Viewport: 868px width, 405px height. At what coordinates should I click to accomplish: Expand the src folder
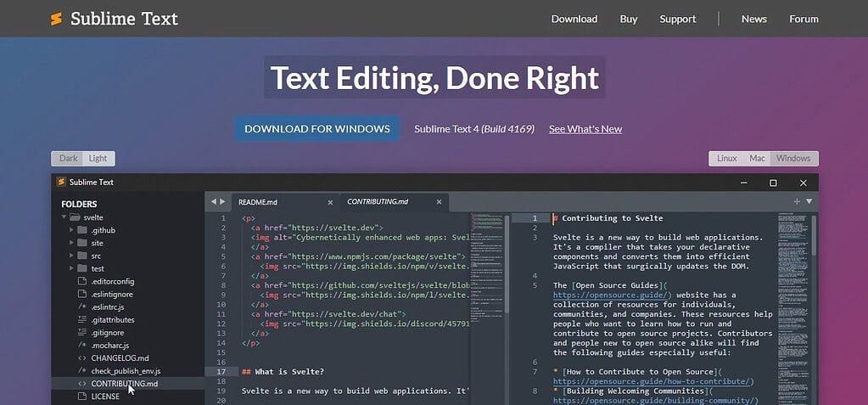point(71,256)
